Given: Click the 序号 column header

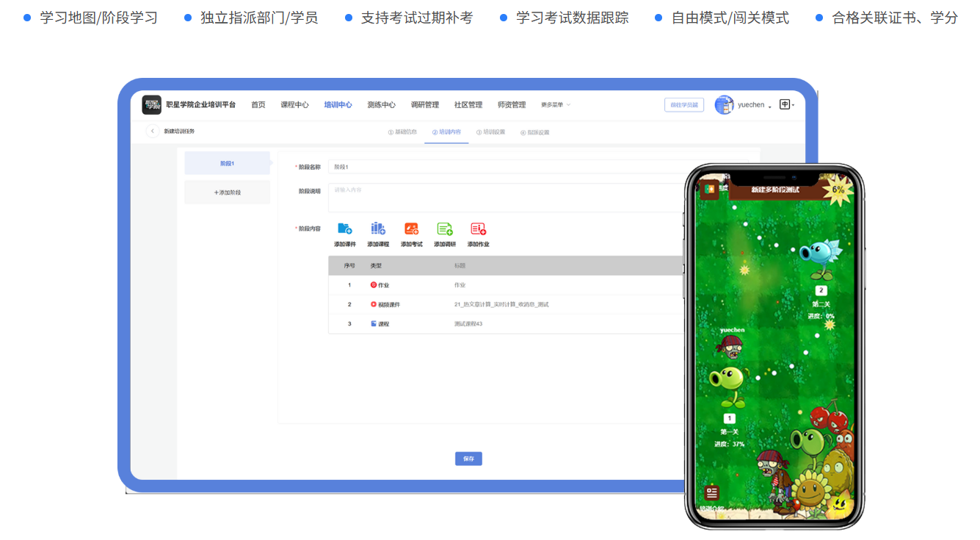Looking at the screenshot, I should pyautogui.click(x=349, y=266).
